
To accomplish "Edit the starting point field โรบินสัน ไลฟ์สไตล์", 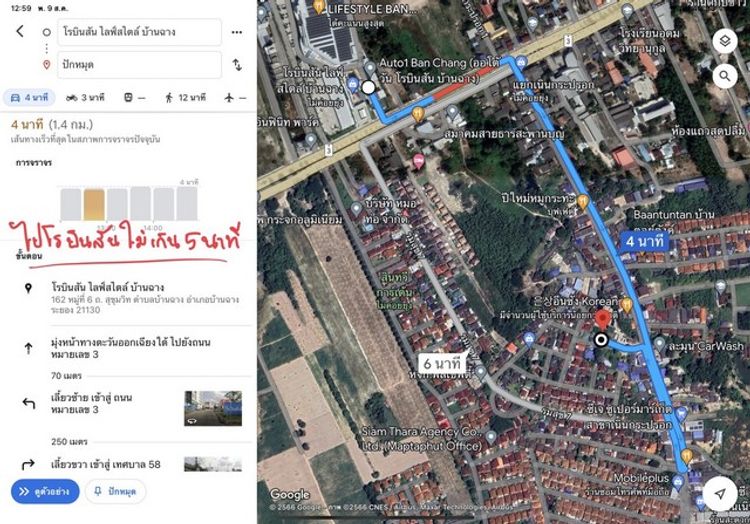I will (132, 32).
